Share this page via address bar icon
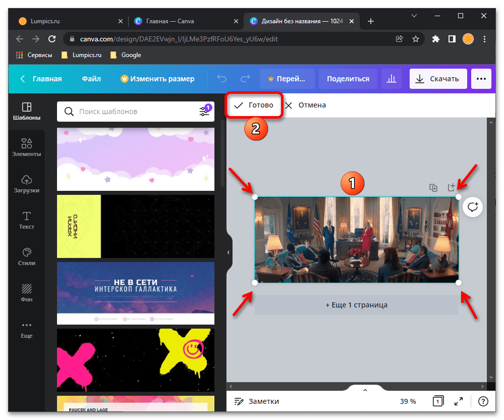The image size is (504, 420). pos(399,39)
